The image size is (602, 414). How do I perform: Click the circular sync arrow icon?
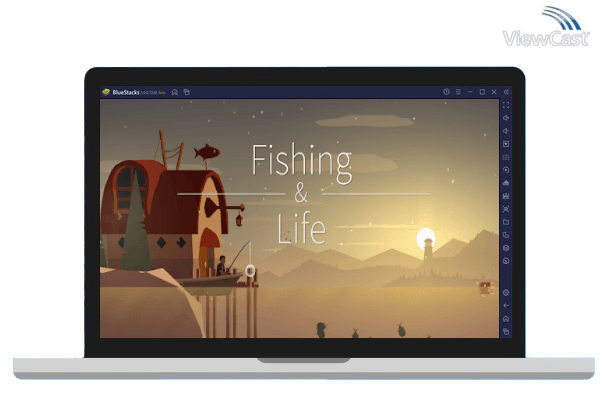506,170
